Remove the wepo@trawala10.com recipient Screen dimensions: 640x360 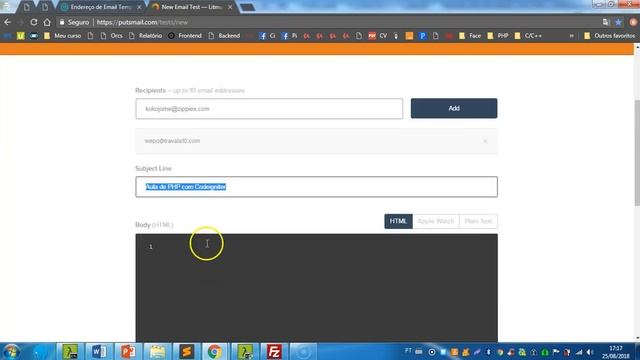485,141
